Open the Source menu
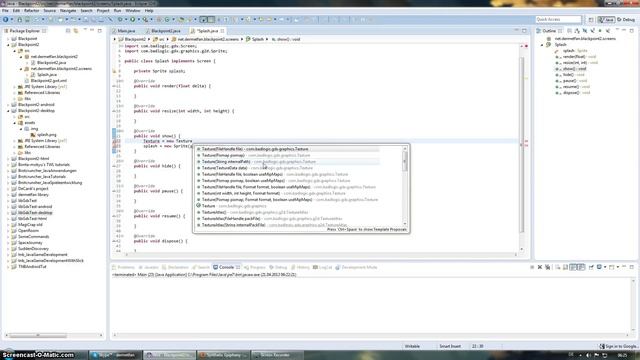The height and width of the screenshot is (360, 640). tap(49, 11)
